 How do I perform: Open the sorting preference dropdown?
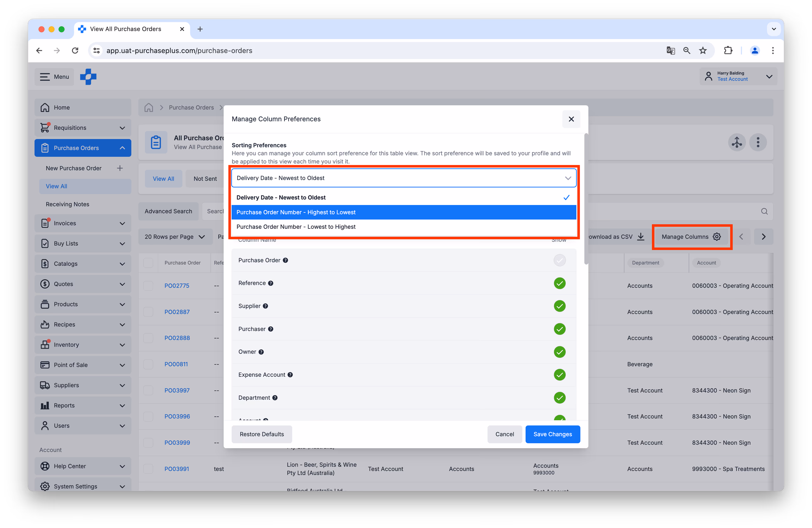(x=404, y=178)
